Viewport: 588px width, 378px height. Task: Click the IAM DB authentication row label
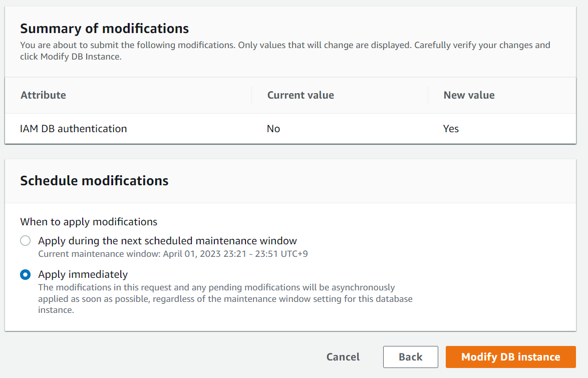pos(73,129)
